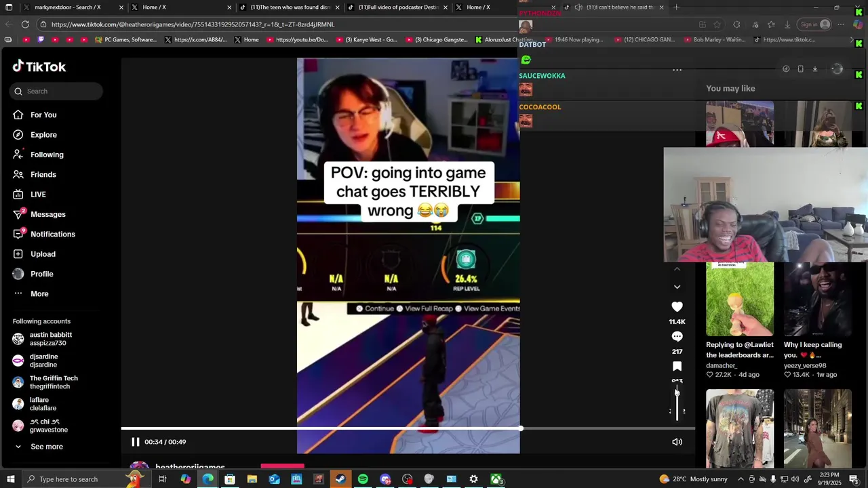The image size is (868, 488).
Task: Open File Explorer from taskbar
Action: [252, 479]
